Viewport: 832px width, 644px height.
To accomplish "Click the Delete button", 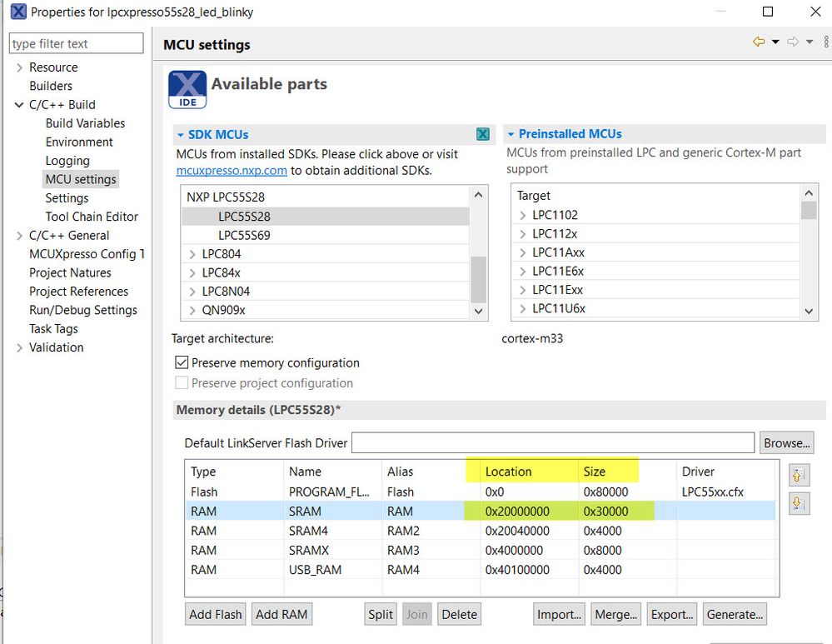I will [459, 614].
